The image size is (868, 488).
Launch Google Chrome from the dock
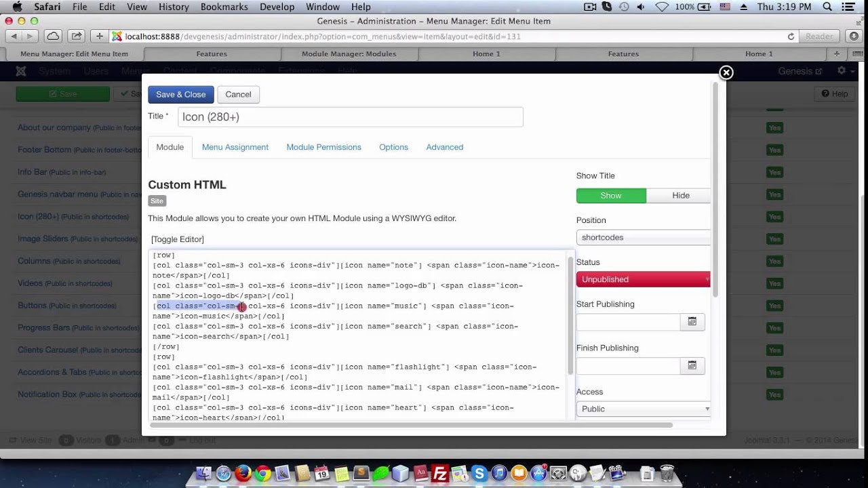[x=263, y=473]
